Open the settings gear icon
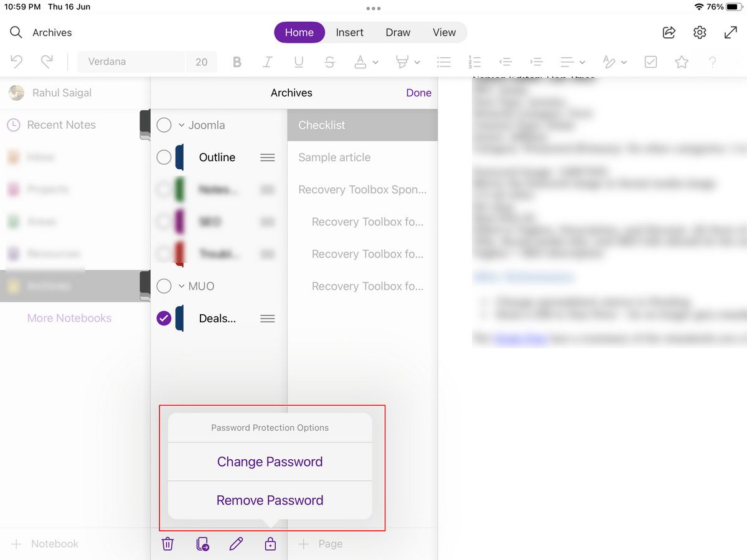Image resolution: width=747 pixels, height=560 pixels. point(700,32)
